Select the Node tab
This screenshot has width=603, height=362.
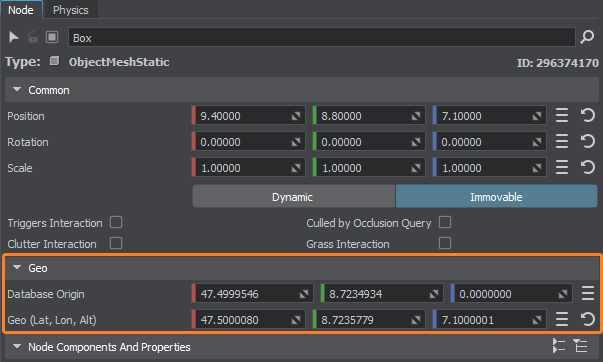(21, 10)
